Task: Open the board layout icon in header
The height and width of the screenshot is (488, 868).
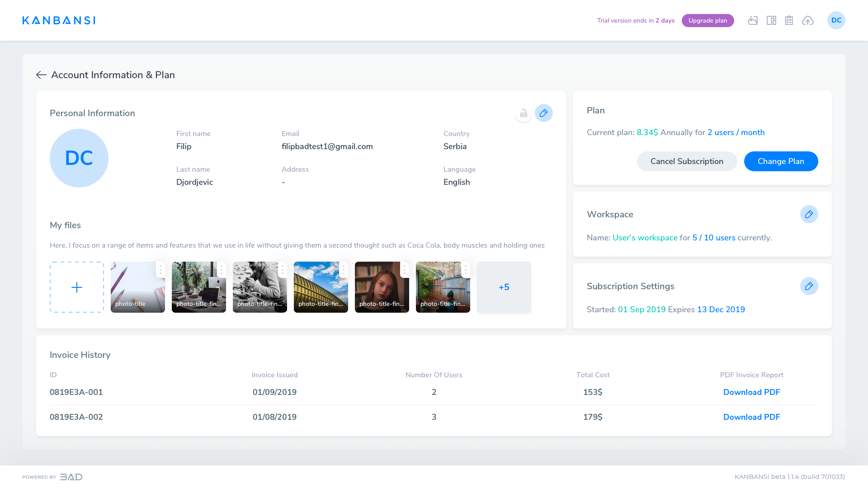Action: pos(771,20)
